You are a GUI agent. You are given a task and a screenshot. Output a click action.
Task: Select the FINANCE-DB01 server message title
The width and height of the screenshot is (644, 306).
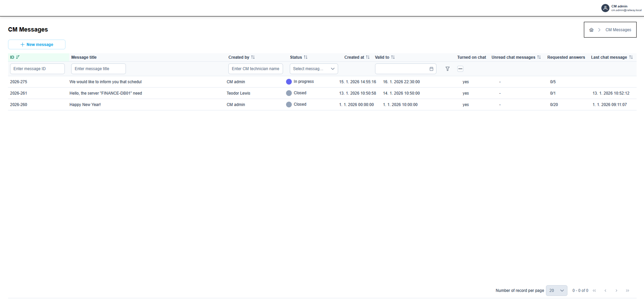point(106,93)
